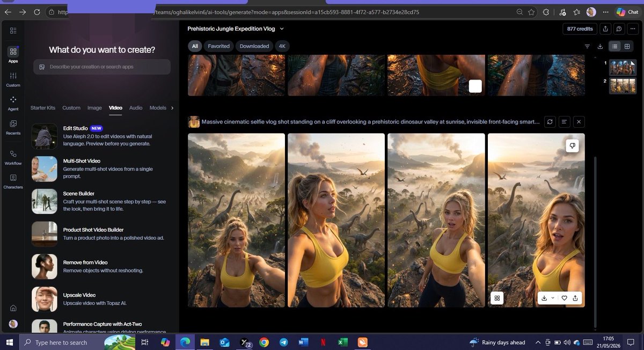Click the share/export icon next to credits

(x=605, y=28)
